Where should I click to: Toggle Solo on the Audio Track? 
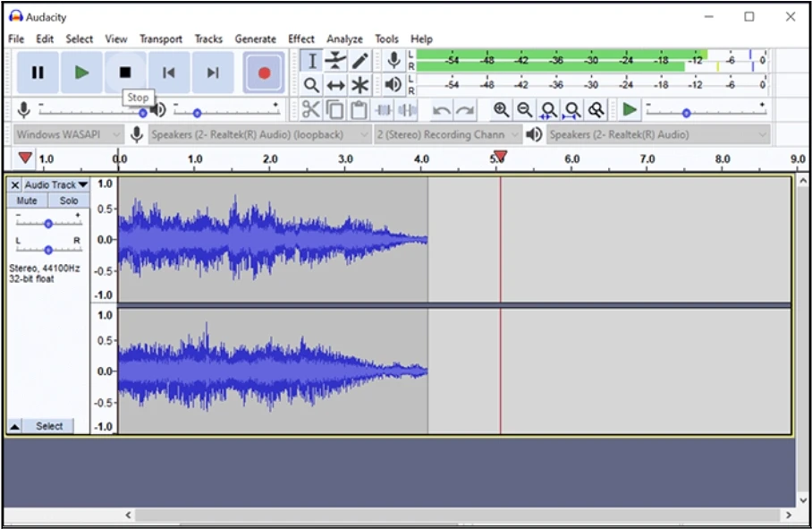pyautogui.click(x=69, y=201)
